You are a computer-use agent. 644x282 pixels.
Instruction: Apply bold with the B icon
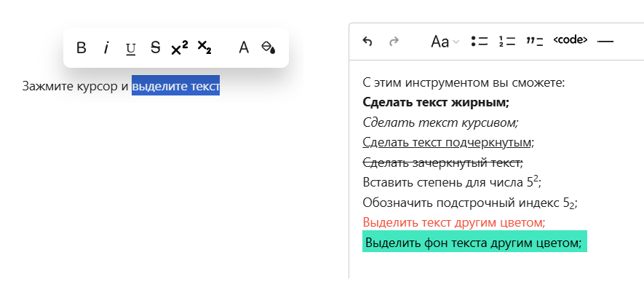point(82,47)
